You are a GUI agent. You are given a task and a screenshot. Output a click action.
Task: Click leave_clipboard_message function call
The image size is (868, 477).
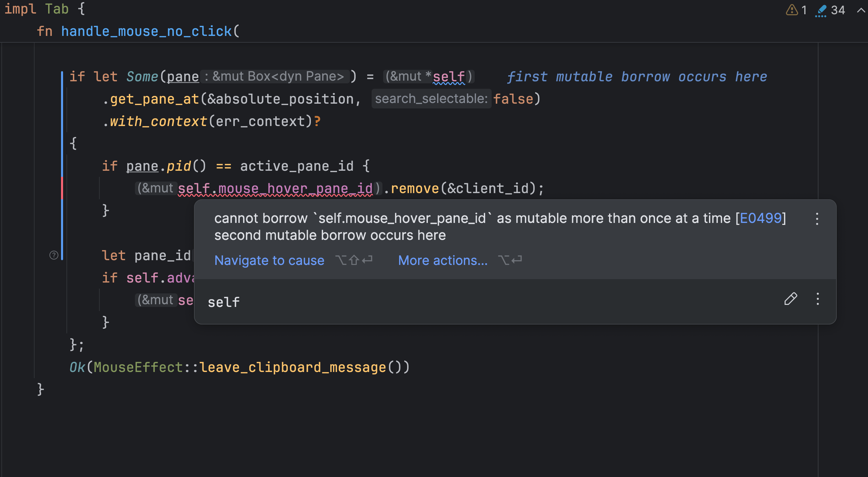(292, 368)
